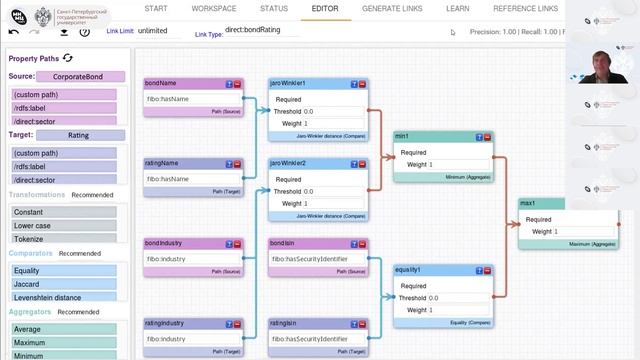This screenshot has height=360, width=640.
Task: Click the equality1 Threshold field
Action: [x=458, y=298]
